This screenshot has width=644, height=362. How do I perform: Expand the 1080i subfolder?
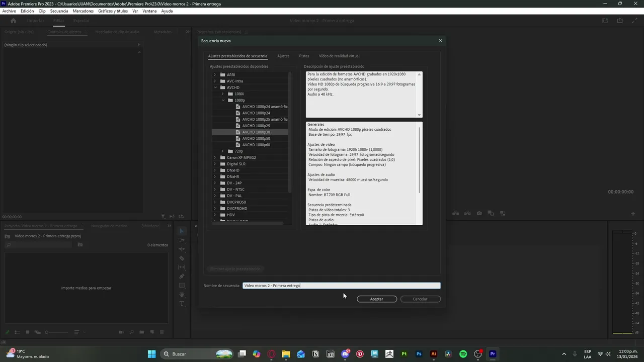pyautogui.click(x=222, y=94)
